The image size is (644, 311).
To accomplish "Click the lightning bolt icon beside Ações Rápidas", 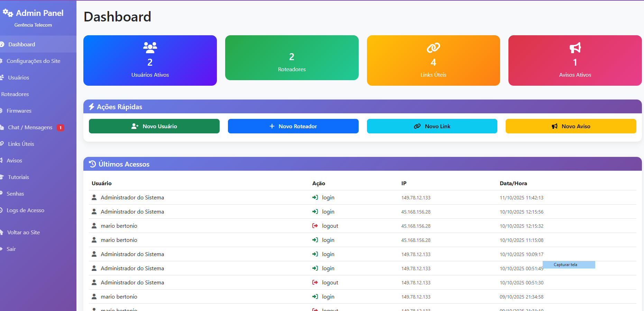I will (x=91, y=107).
